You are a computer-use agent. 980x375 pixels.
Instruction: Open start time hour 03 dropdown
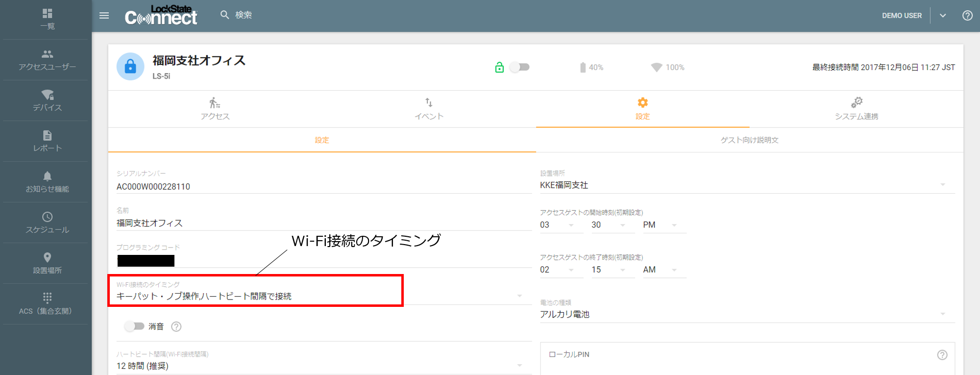561,225
